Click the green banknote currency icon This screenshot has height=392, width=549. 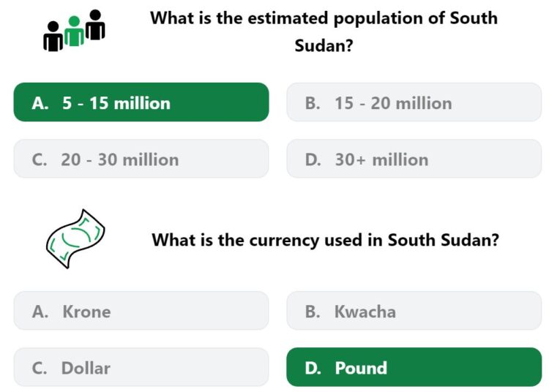[x=75, y=239]
